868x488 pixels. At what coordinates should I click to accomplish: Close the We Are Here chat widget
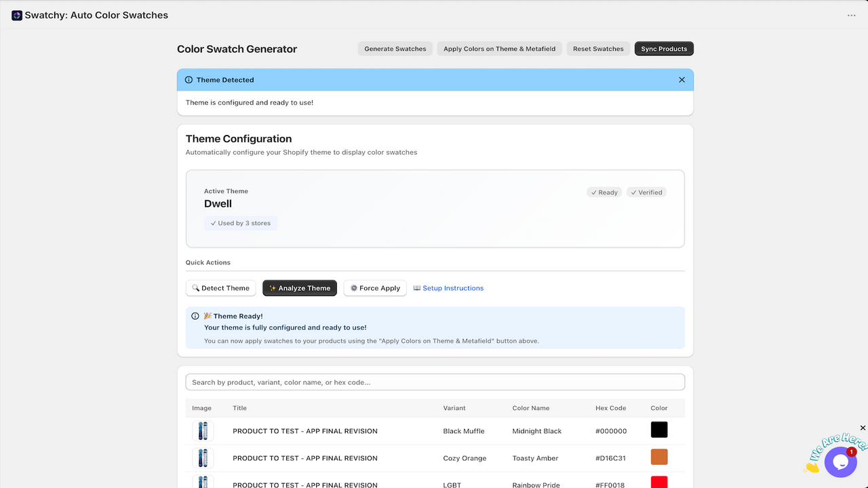pyautogui.click(x=863, y=428)
